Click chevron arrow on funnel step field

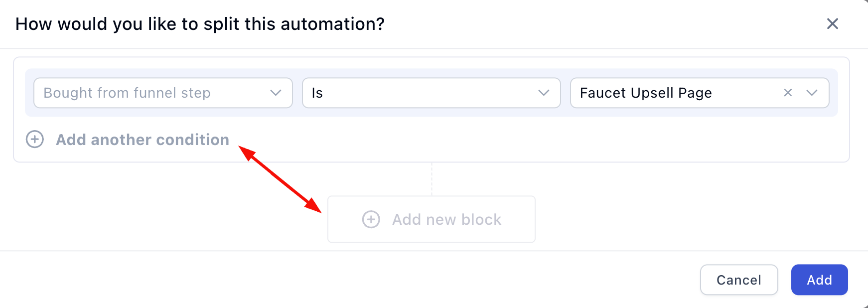pyautogui.click(x=276, y=93)
